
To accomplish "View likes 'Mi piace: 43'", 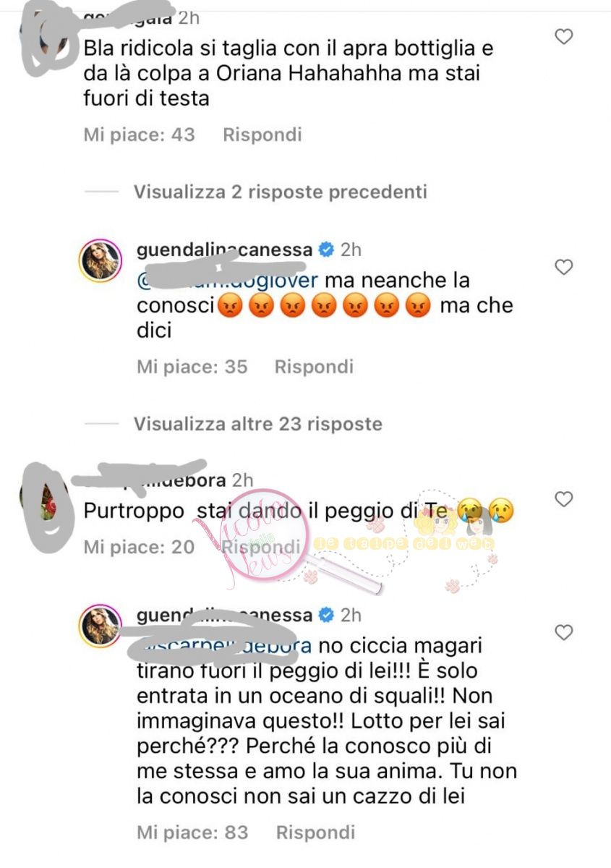I will (x=140, y=135).
